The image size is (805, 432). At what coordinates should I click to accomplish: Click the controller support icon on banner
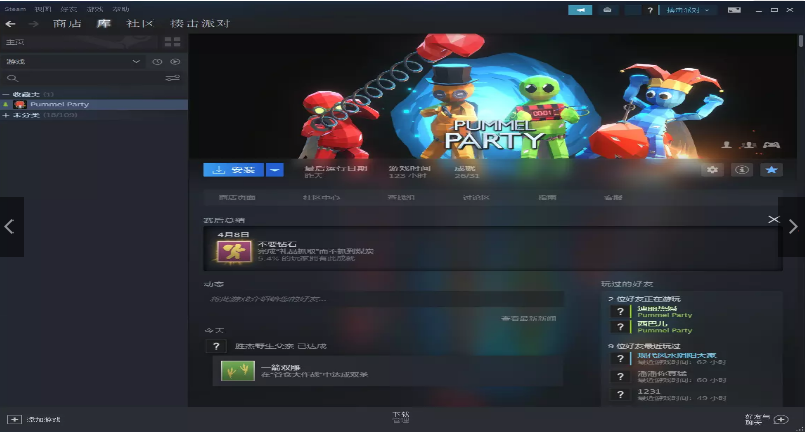pyautogui.click(x=771, y=145)
